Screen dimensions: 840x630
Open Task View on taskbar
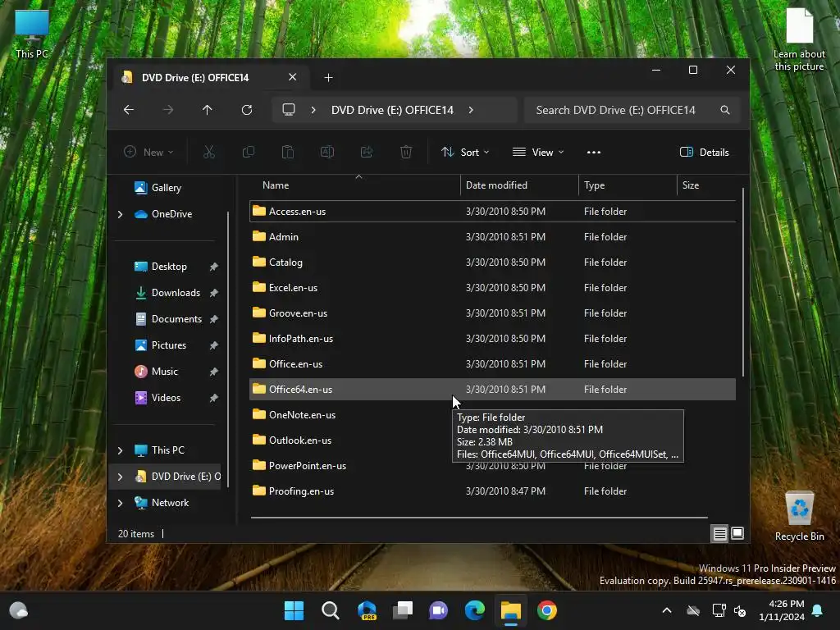click(x=402, y=610)
